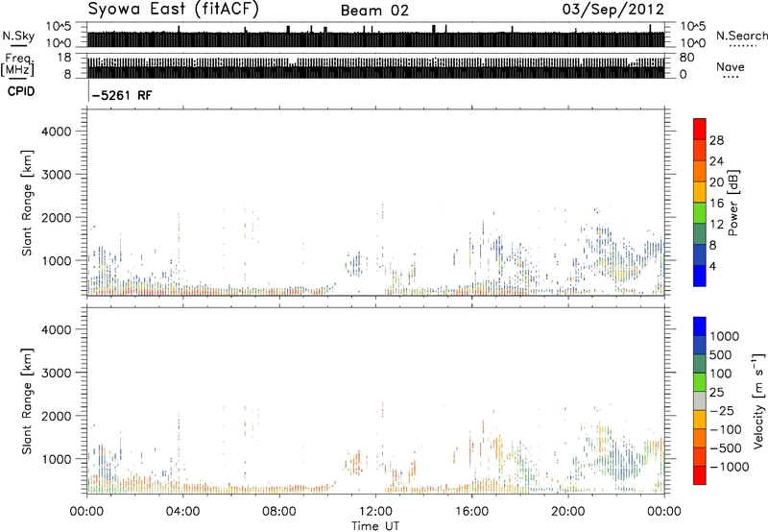The width and height of the screenshot is (768, 532).
Task: Pick the red bottom segment of Velocity colorbar
Action: [700, 475]
